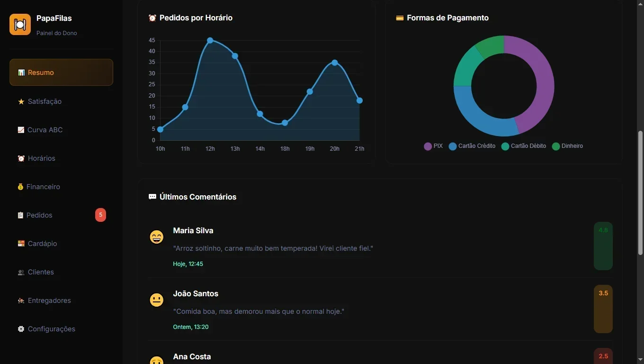
Task: Click the star icon beside Satisfação
Action: 21,101
